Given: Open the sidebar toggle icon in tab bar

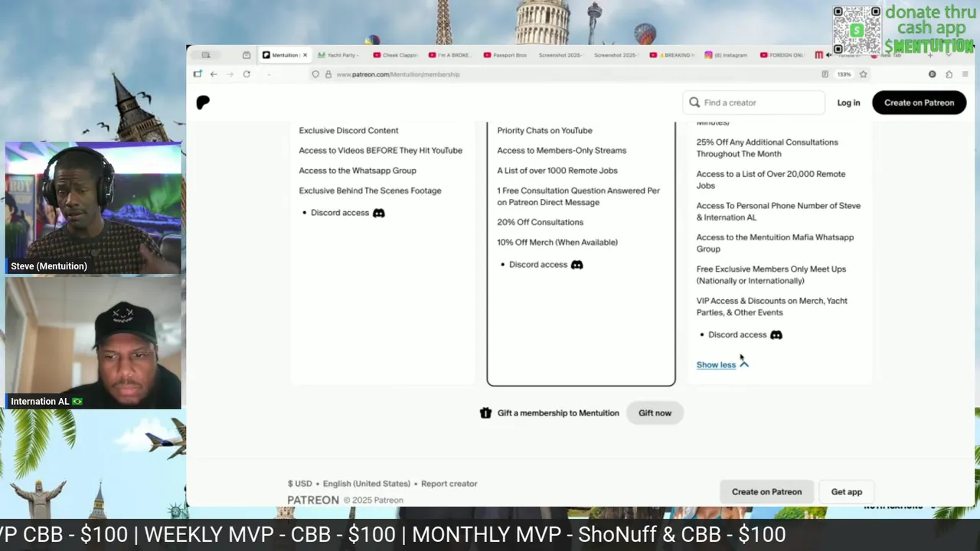Looking at the screenshot, I should tap(206, 55).
